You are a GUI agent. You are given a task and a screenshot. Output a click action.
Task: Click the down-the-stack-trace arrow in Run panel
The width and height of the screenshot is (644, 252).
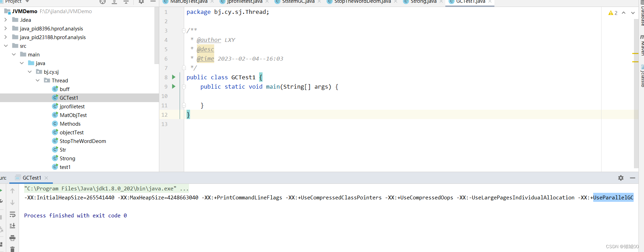click(x=12, y=202)
